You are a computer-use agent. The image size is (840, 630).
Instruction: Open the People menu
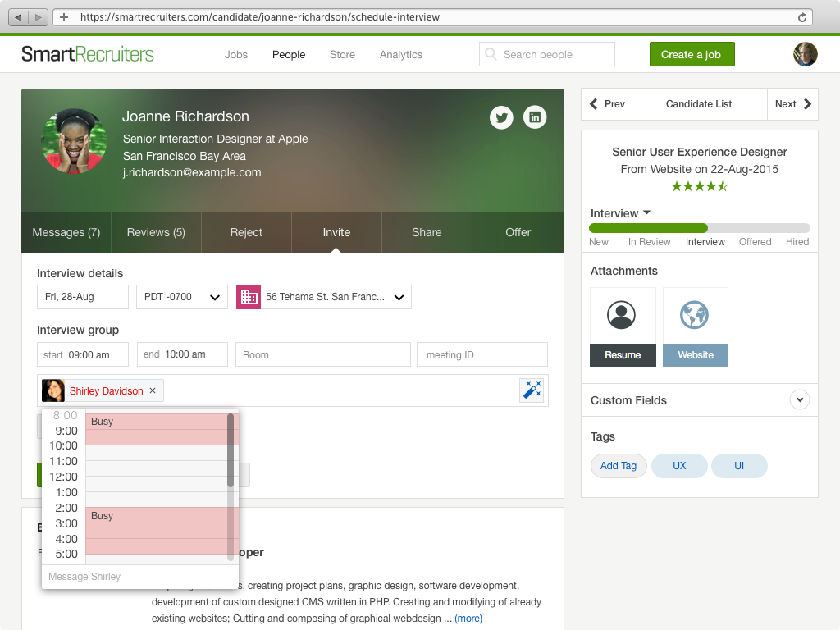289,55
